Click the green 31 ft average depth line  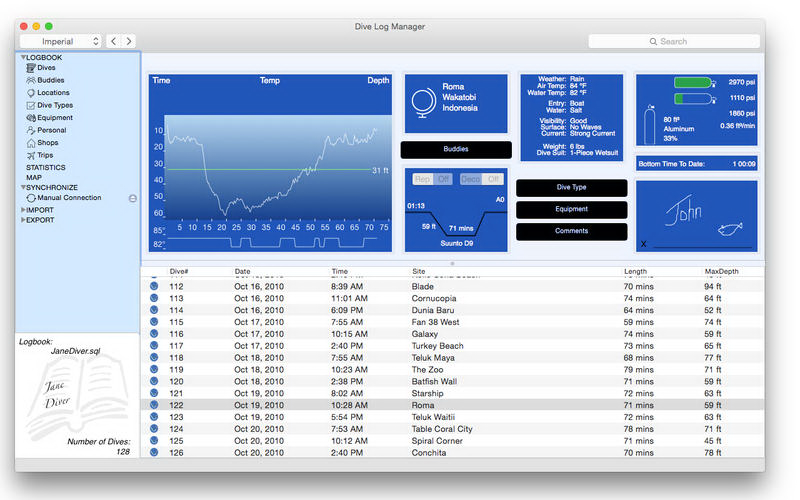268,169
